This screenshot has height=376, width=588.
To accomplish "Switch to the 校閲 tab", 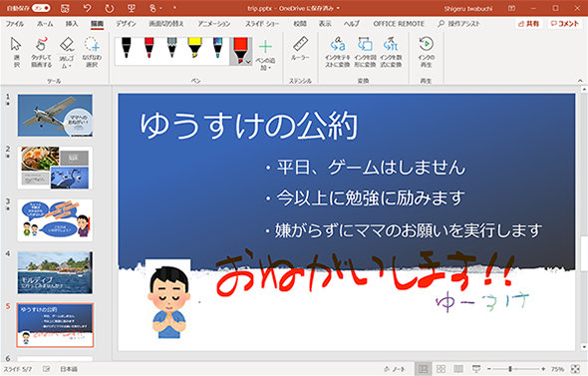I will [x=300, y=24].
